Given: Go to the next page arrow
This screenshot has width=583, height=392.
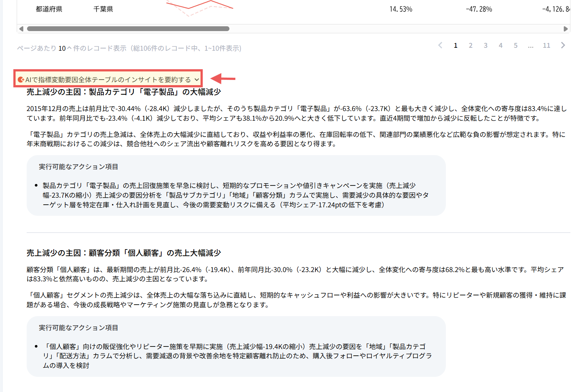Looking at the screenshot, I should 563,45.
